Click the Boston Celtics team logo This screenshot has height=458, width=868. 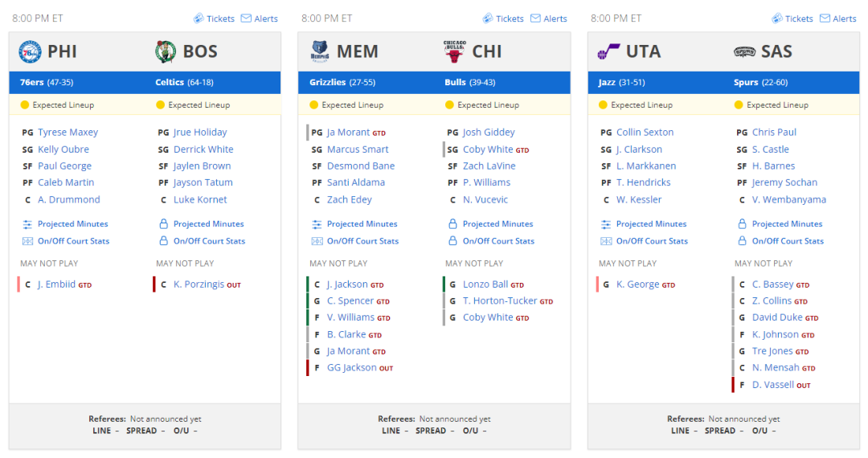(x=165, y=51)
